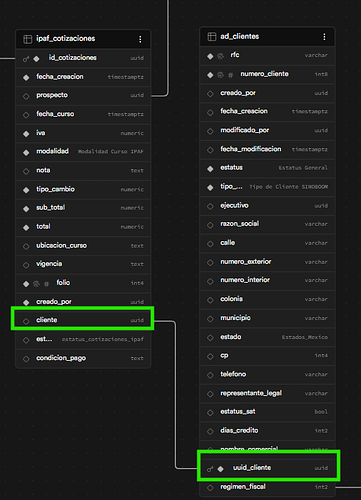The image size is (361, 500).
Task: Click the hollow diamond icon beside razon_social
Action: (x=210, y=225)
